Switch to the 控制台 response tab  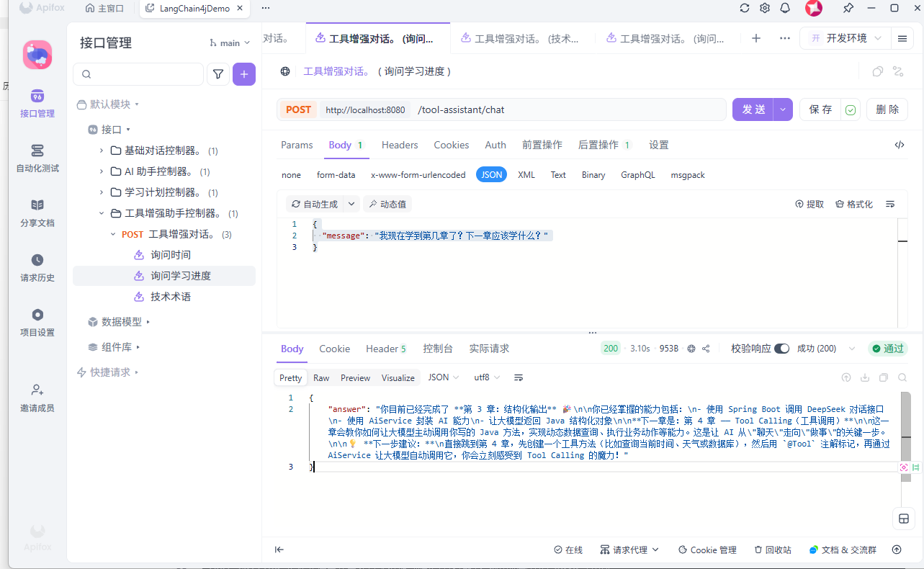[438, 349]
